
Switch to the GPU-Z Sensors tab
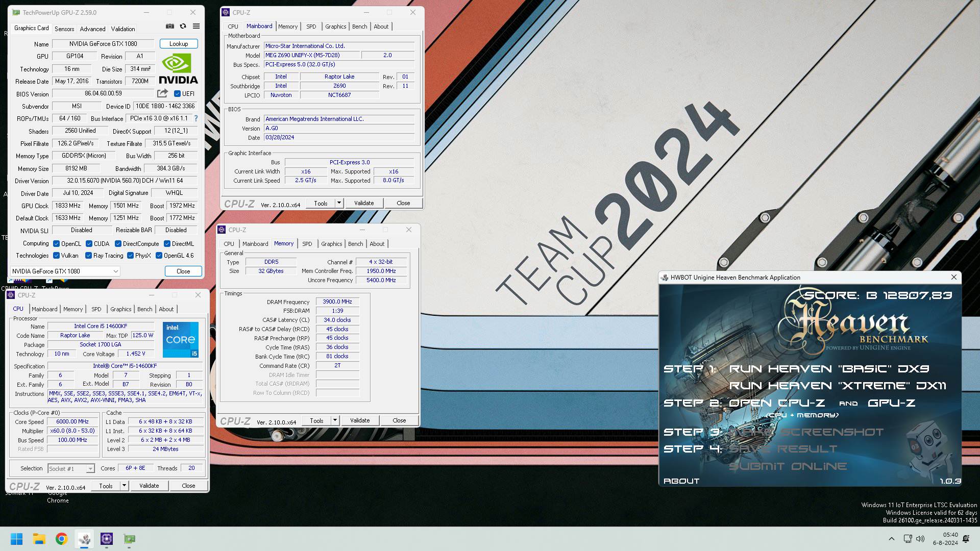[x=64, y=29]
